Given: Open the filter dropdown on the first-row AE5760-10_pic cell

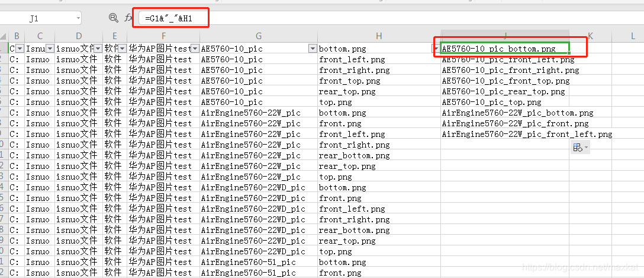Looking at the screenshot, I should click(x=313, y=49).
